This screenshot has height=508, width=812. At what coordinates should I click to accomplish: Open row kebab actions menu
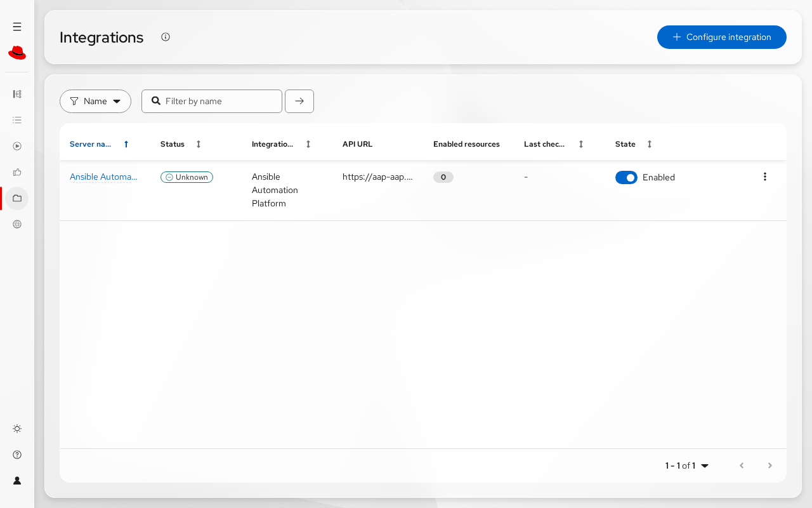[x=765, y=177]
